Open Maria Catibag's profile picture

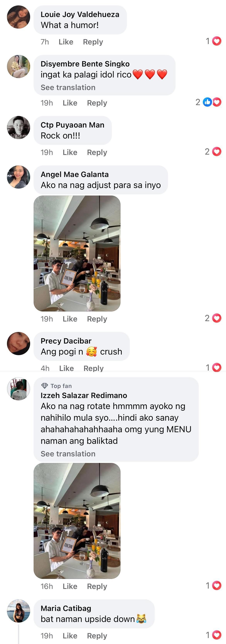pos(19,611)
